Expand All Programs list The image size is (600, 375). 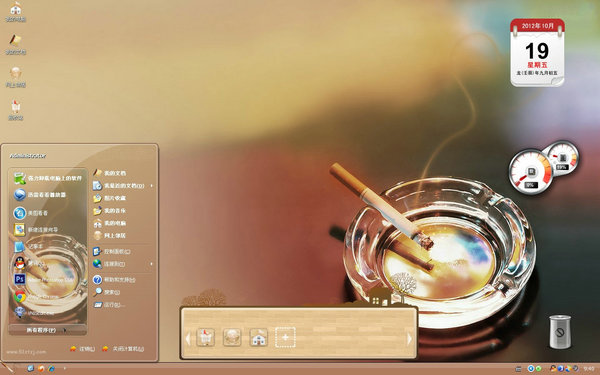click(47, 330)
